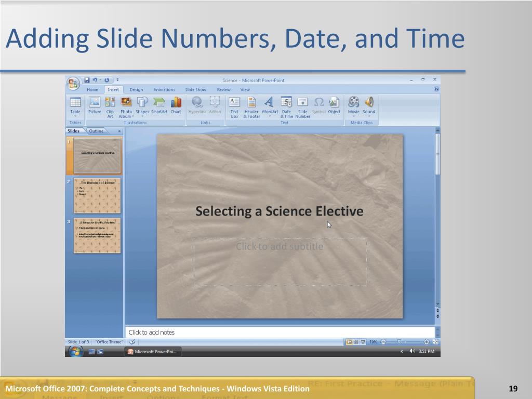Insert a Table from the ribbon
532x399 pixels.
coord(75,107)
